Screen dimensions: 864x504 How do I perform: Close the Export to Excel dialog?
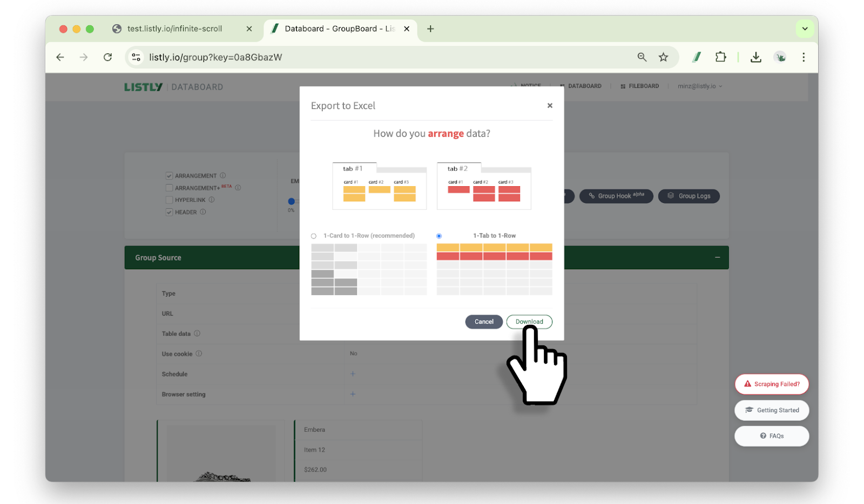click(550, 106)
